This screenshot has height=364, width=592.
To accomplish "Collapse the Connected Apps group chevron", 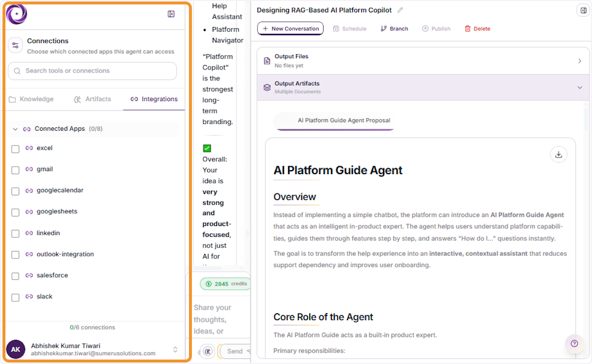I will click(15, 129).
